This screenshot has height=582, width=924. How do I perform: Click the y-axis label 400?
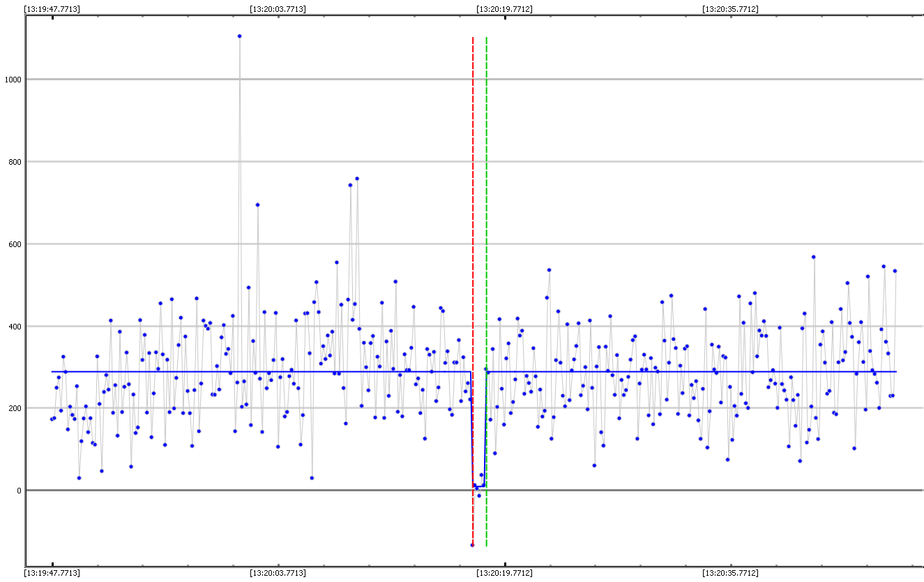click(x=15, y=327)
